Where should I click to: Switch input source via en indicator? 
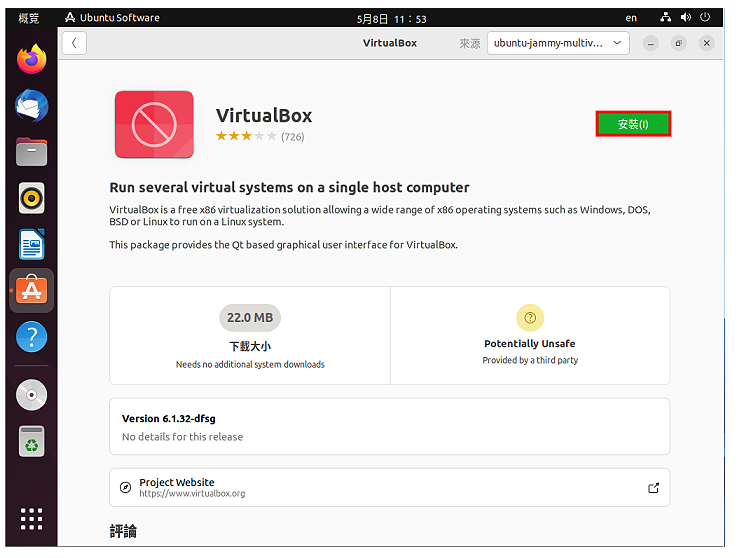point(631,18)
